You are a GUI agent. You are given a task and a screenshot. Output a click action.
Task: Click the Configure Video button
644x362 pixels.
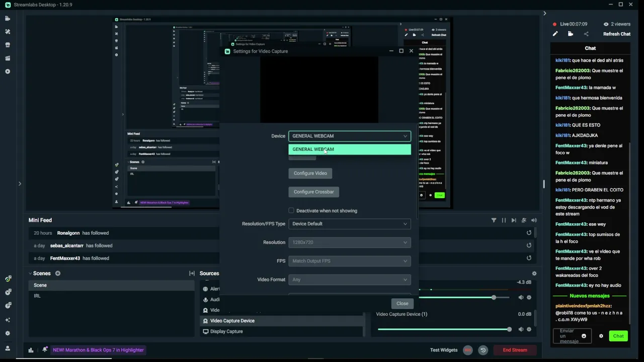(x=310, y=173)
